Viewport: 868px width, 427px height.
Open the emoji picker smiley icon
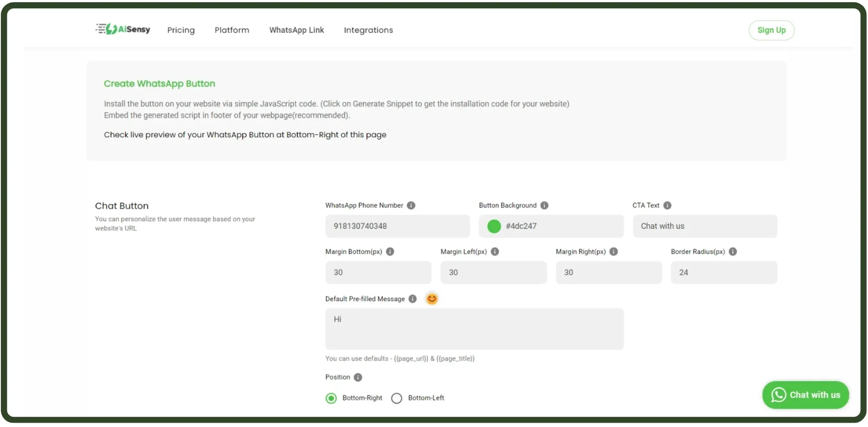coord(432,299)
